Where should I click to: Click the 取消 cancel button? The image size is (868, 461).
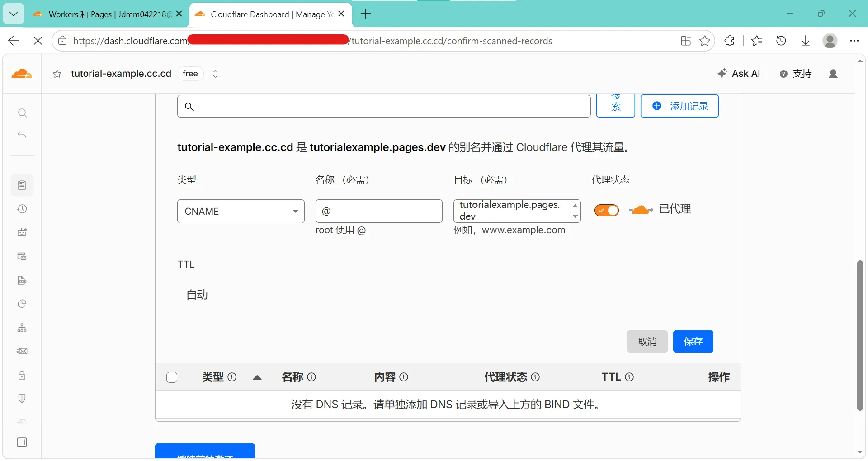(x=647, y=341)
